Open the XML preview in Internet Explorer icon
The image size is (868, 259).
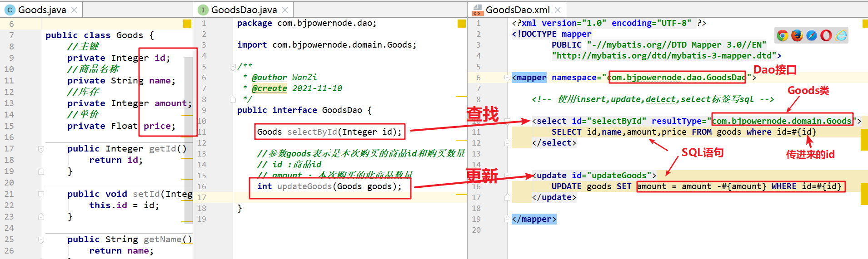pos(841,35)
